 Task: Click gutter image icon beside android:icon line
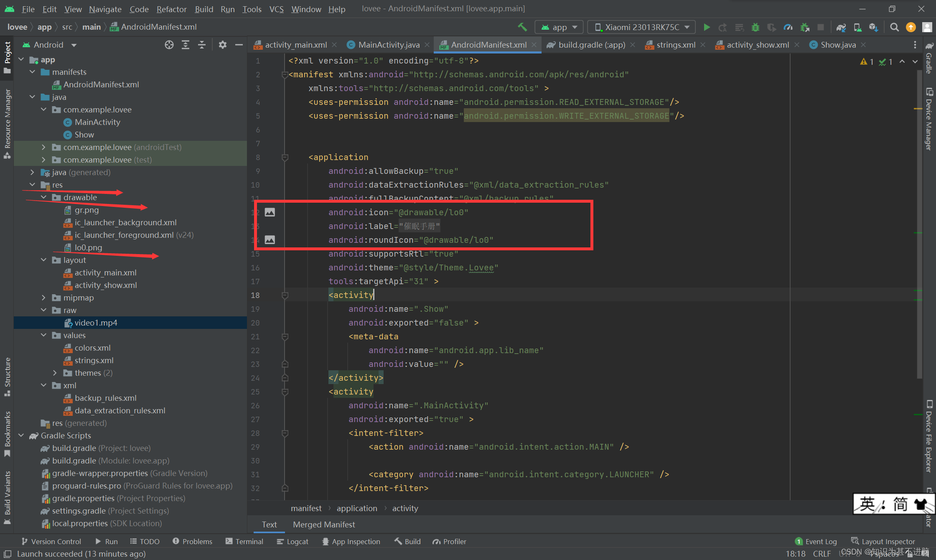click(270, 212)
